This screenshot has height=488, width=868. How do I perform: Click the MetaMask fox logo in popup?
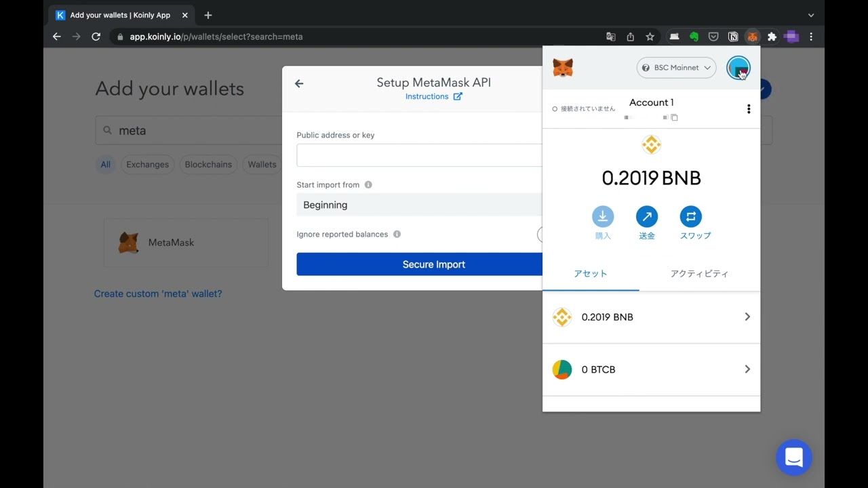[563, 67]
